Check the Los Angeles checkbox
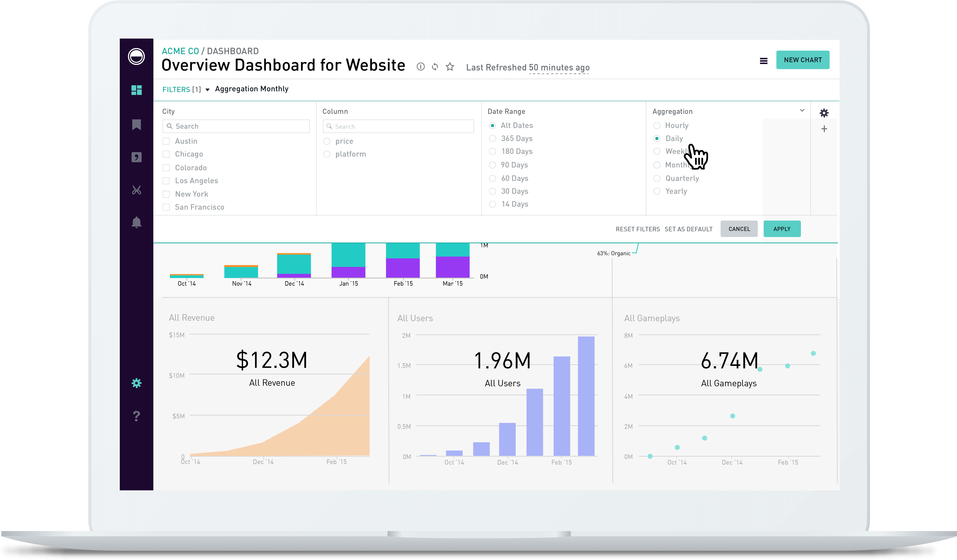This screenshot has height=560, width=957. (166, 181)
